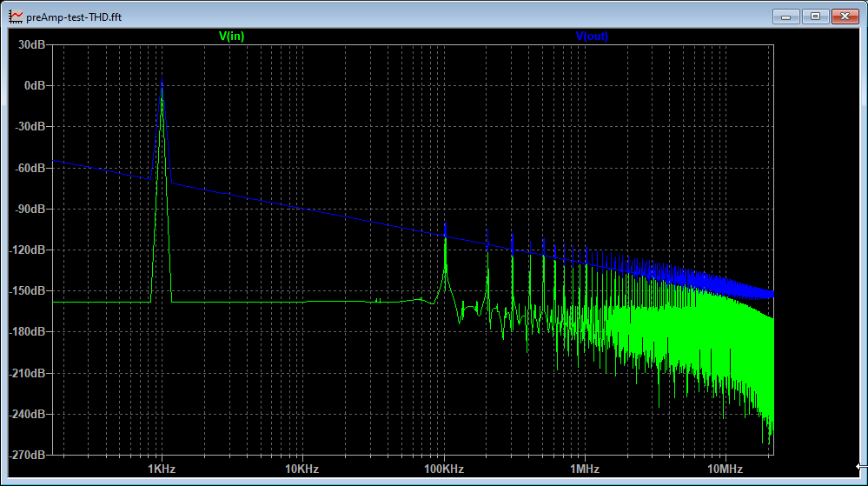Click the -90dB y-axis label
This screenshot has height=486, width=868.
pyautogui.click(x=30, y=209)
